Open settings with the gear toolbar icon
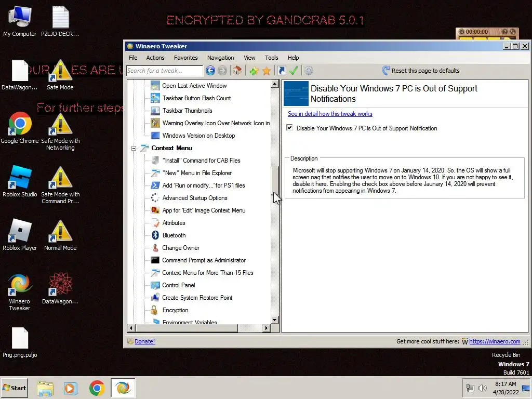Screen dimensions: 532x399 click(x=309, y=71)
